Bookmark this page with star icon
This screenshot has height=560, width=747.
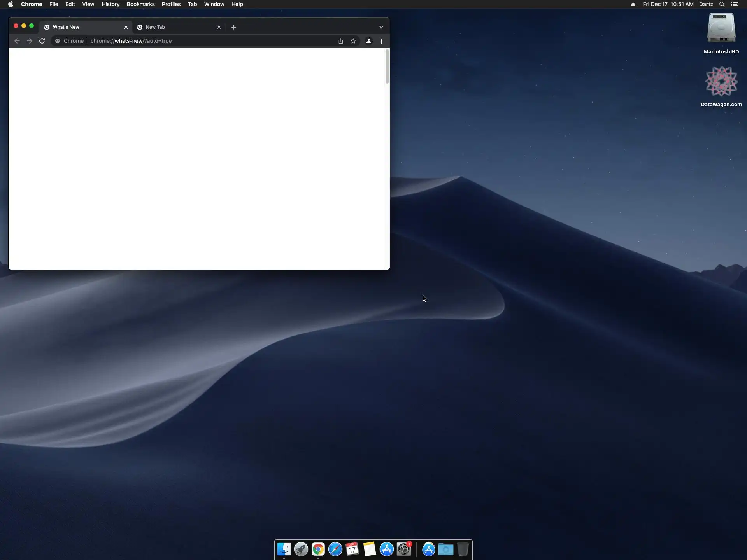pos(353,41)
